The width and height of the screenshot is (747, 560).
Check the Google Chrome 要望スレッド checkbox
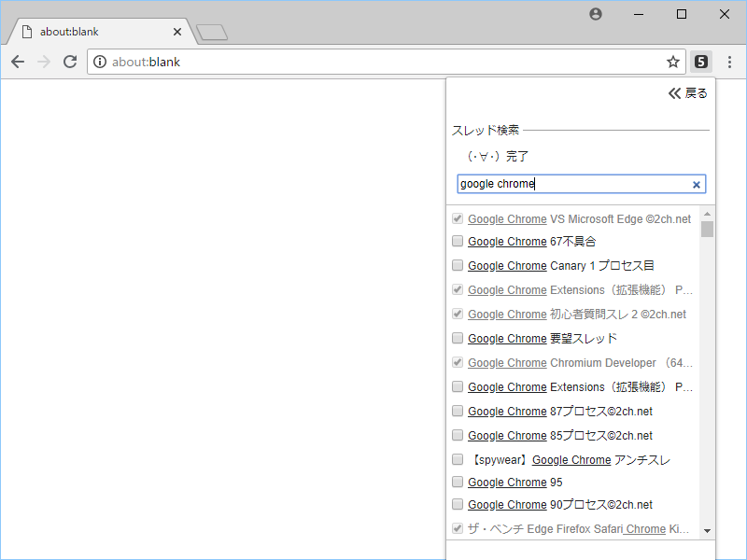[458, 338]
